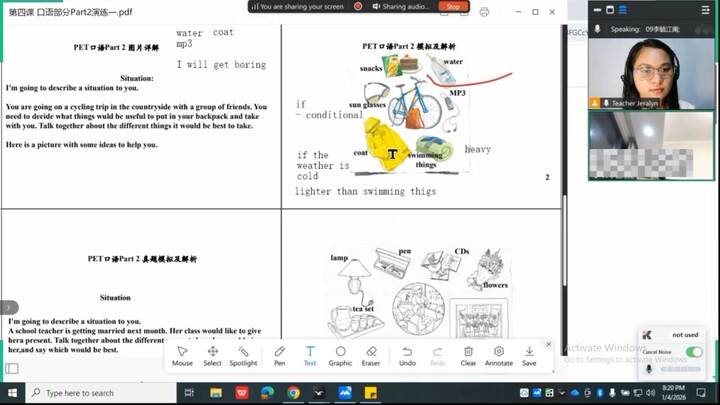Clear all annotations with trash icon
Image resolution: width=720 pixels, height=405 pixels.
tap(468, 356)
